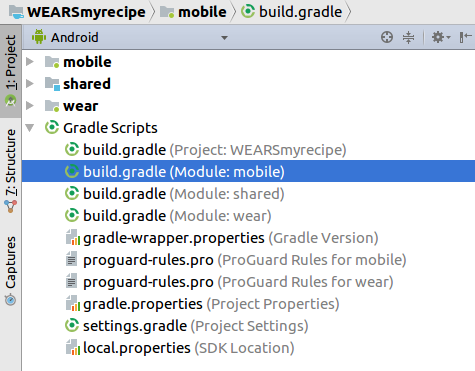Screen dimensions: 475x371
Task: Select local.properties (SDK Location) file
Action: (x=180, y=348)
